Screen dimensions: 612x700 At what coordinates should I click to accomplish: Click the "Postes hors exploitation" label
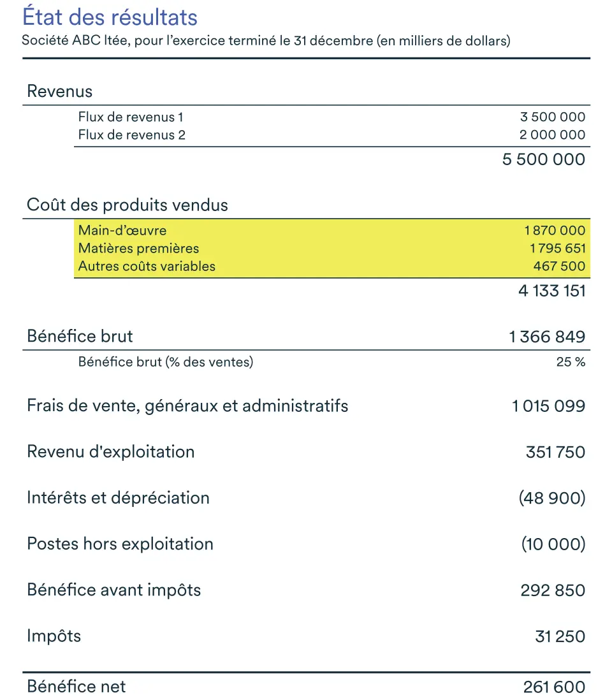(120, 544)
